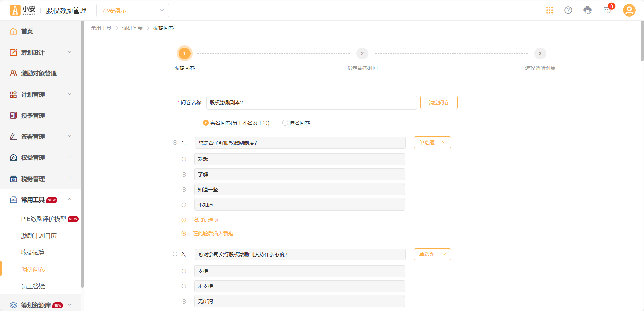The width and height of the screenshot is (644, 311).
Task: Click question 2 text field 您对公司实行股权激励制度
Action: (300, 254)
